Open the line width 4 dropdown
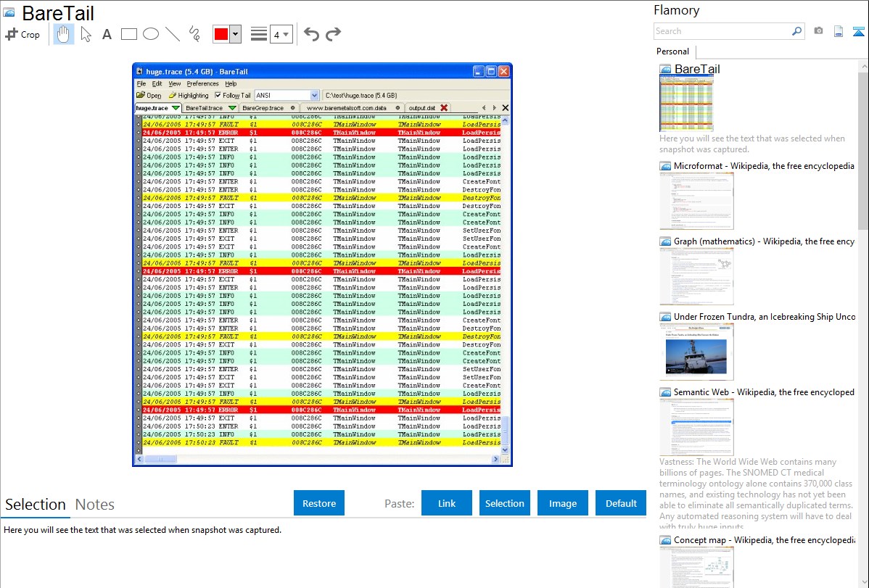 point(281,35)
